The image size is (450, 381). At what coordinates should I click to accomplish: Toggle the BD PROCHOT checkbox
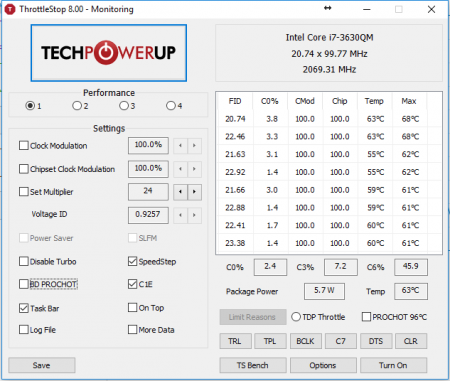click(x=24, y=284)
